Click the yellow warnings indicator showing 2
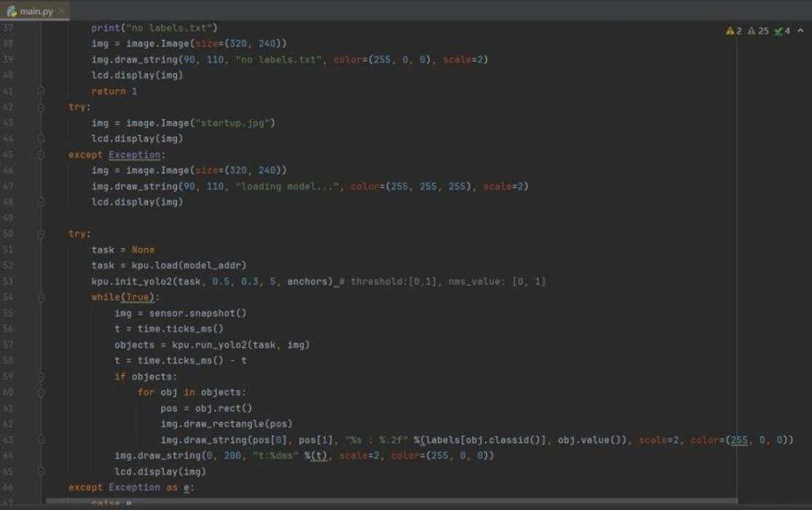The width and height of the screenshot is (812, 510). [x=733, y=31]
